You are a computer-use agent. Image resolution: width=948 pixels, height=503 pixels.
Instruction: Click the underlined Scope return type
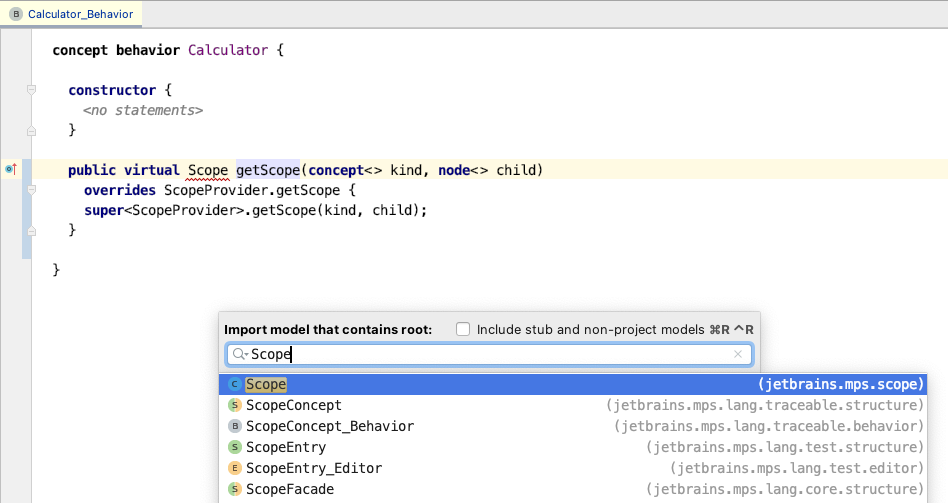[x=208, y=170]
